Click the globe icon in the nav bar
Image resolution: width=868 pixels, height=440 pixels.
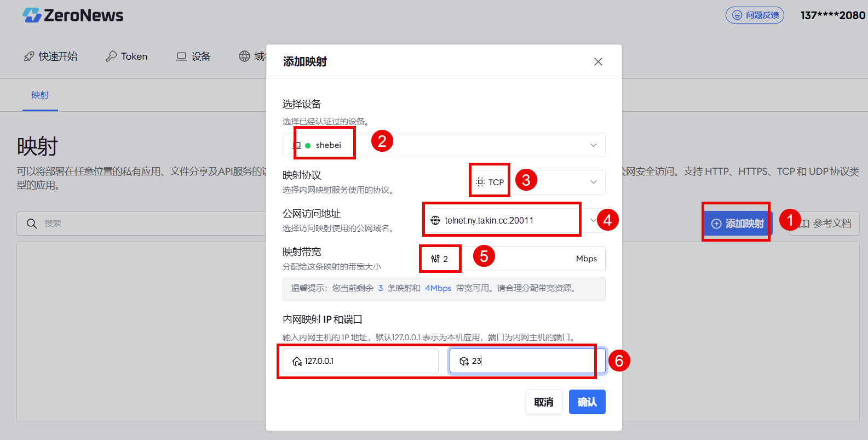(244, 56)
